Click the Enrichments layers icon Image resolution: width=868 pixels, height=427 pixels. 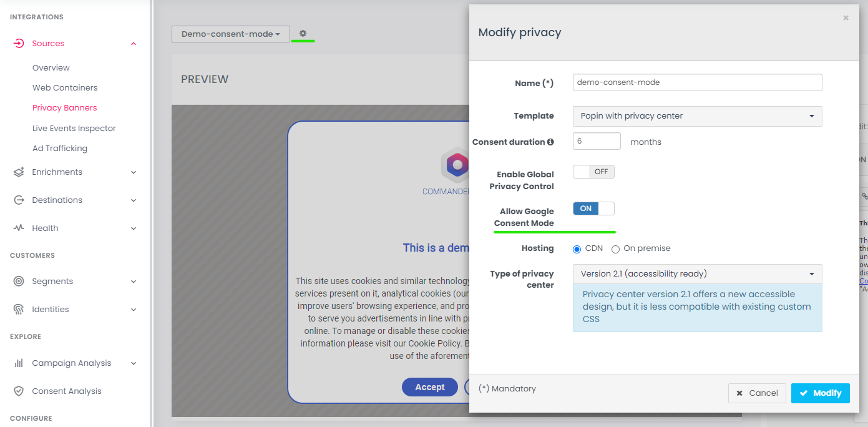pyautogui.click(x=19, y=172)
